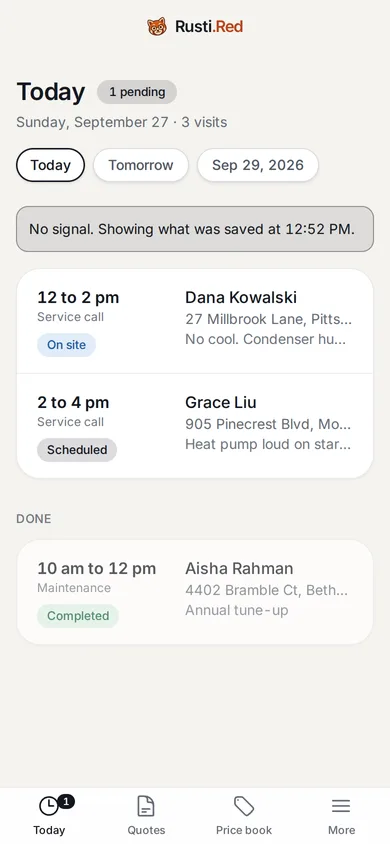Tap the 1 pending badge

[137, 92]
